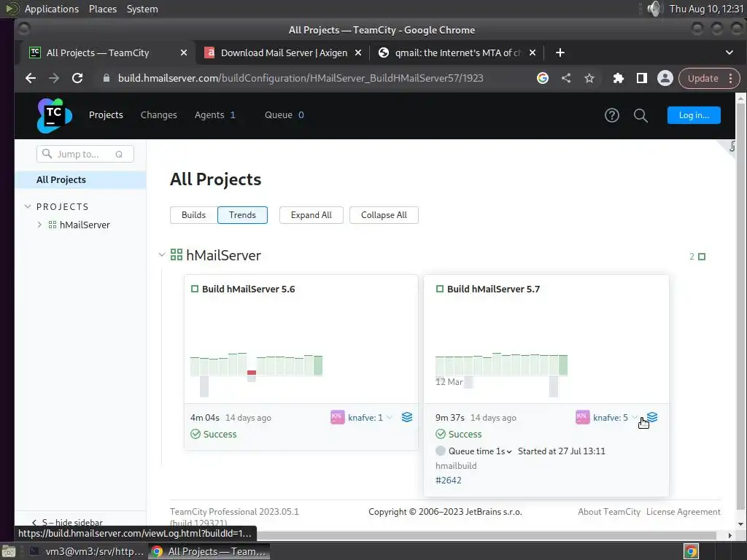This screenshot has width=747, height=560.
Task: Switch to the Download Mail Server Axigen tab
Action: tap(283, 52)
